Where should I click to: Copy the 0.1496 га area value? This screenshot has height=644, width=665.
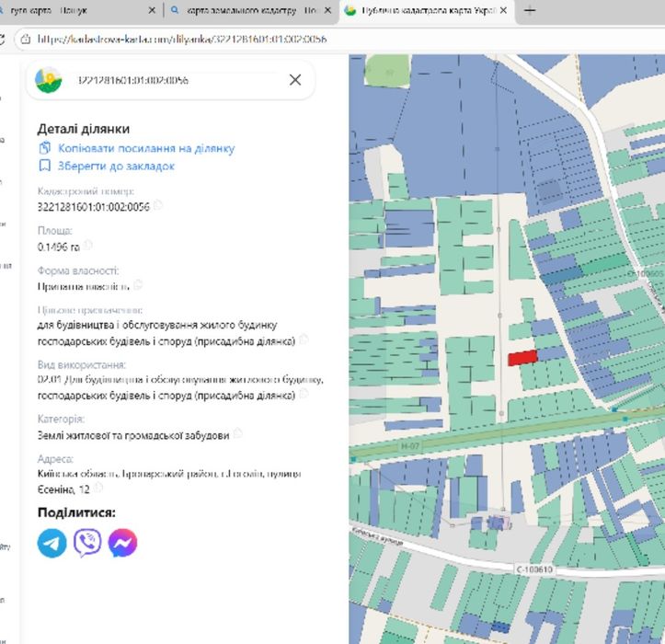tap(88, 246)
